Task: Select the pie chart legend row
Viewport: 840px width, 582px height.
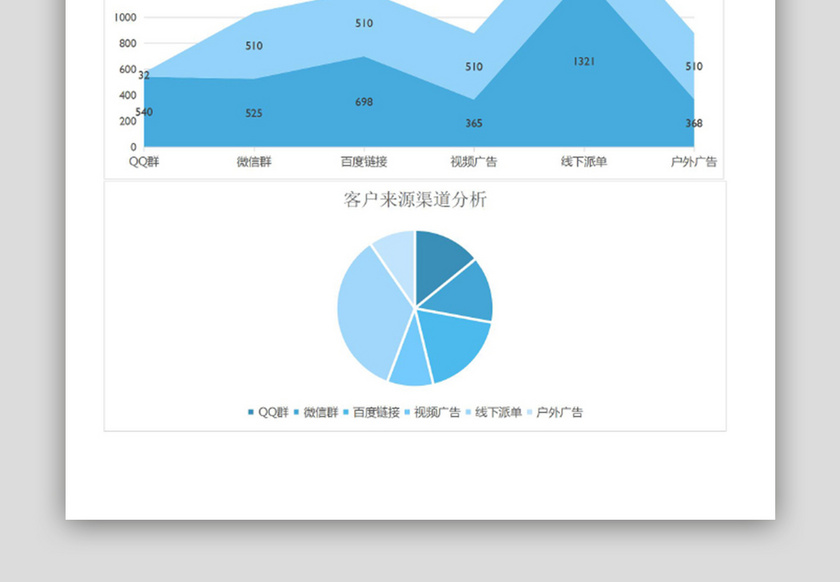Action: (x=417, y=411)
